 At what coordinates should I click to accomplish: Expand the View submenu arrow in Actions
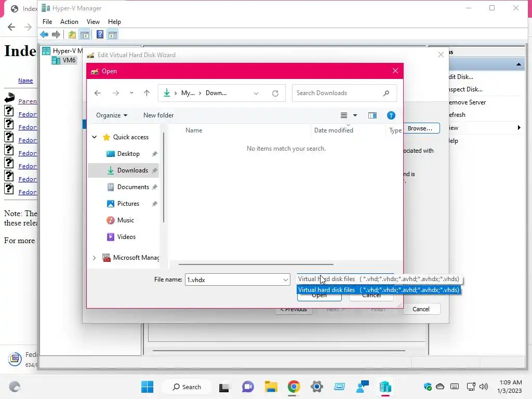click(519, 128)
